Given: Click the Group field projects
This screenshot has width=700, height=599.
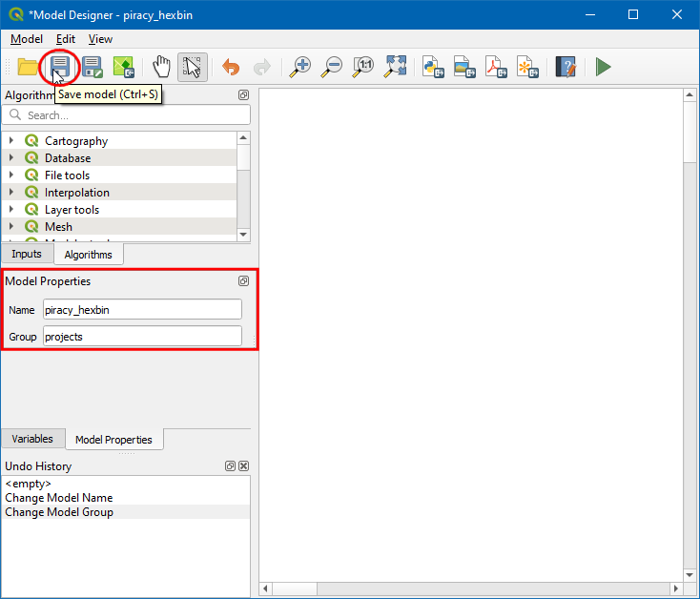Looking at the screenshot, I should pyautogui.click(x=142, y=336).
